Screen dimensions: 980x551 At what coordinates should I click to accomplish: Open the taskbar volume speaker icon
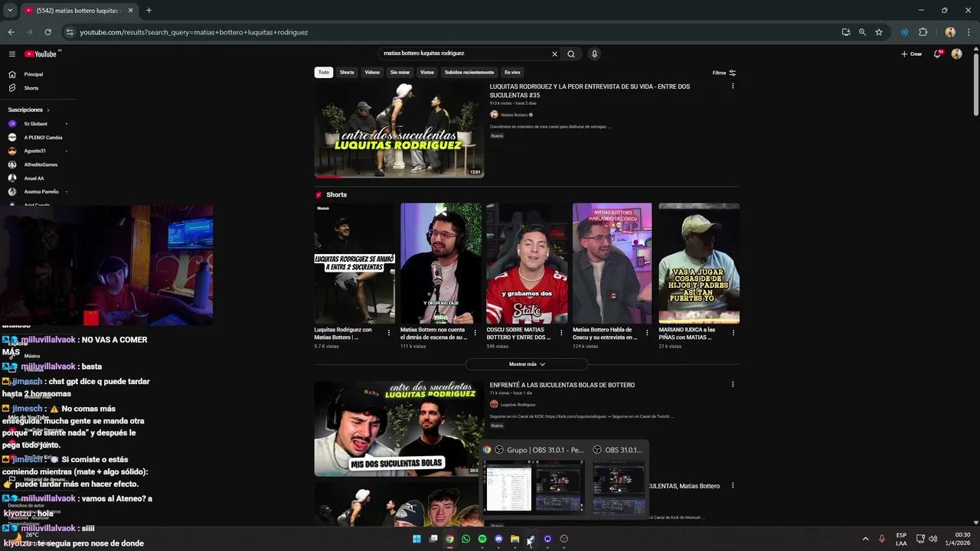point(933,539)
